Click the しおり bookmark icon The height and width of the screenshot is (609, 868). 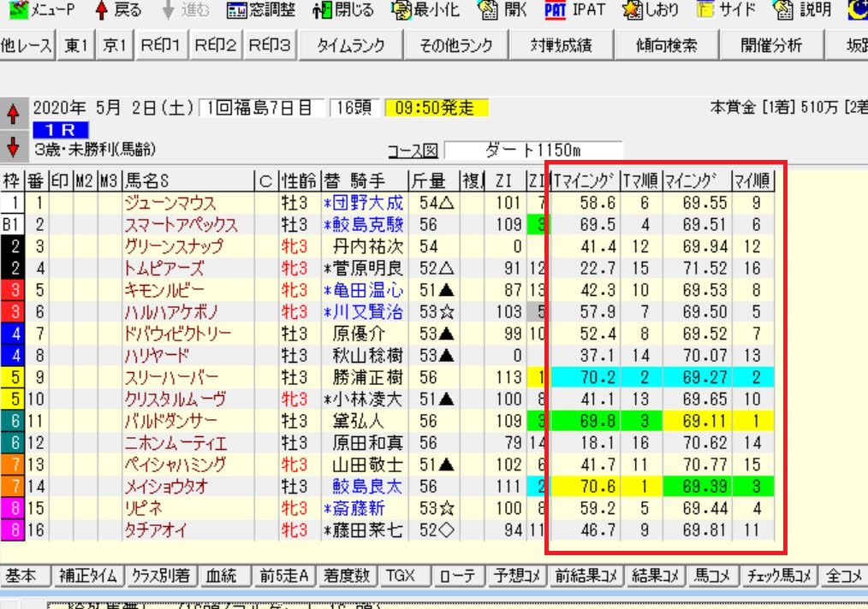[632, 10]
